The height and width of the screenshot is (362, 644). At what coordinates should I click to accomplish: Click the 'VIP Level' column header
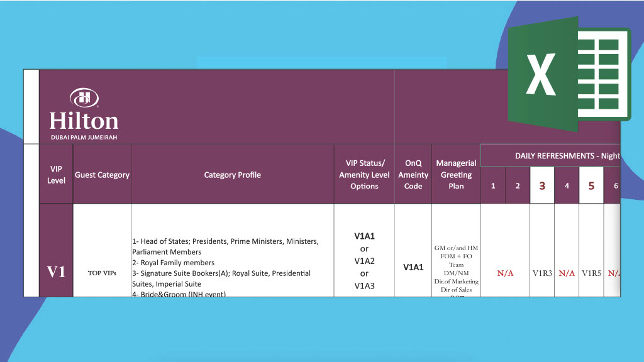(56, 175)
